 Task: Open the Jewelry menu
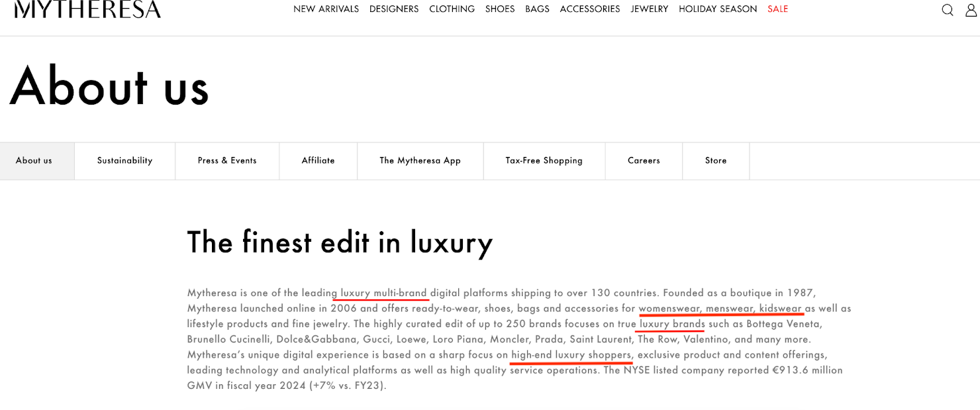coord(650,9)
